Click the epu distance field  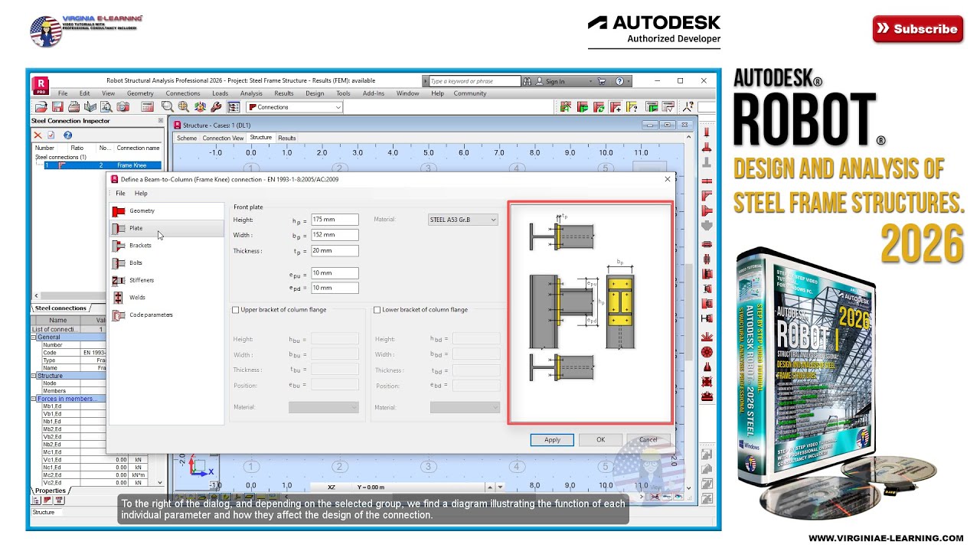[335, 273]
